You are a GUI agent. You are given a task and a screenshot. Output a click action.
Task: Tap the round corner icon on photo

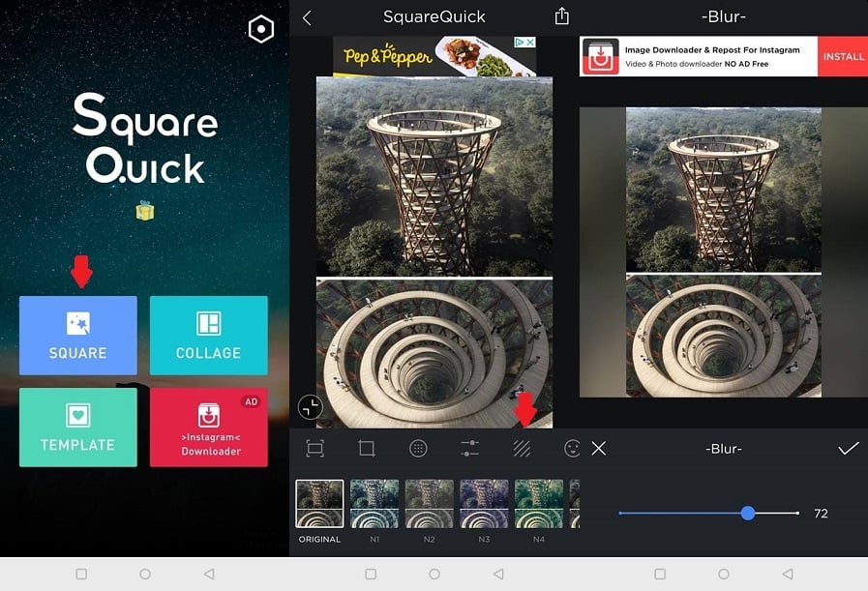point(310,406)
